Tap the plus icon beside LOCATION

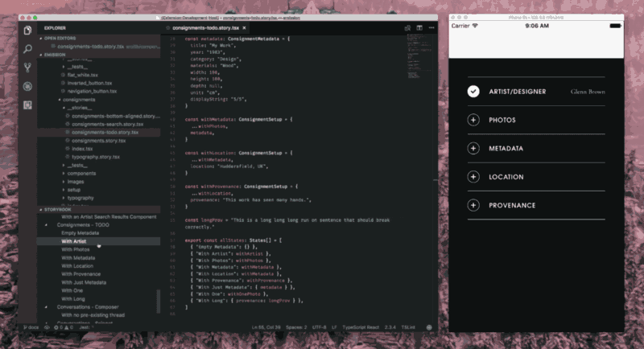pos(473,177)
